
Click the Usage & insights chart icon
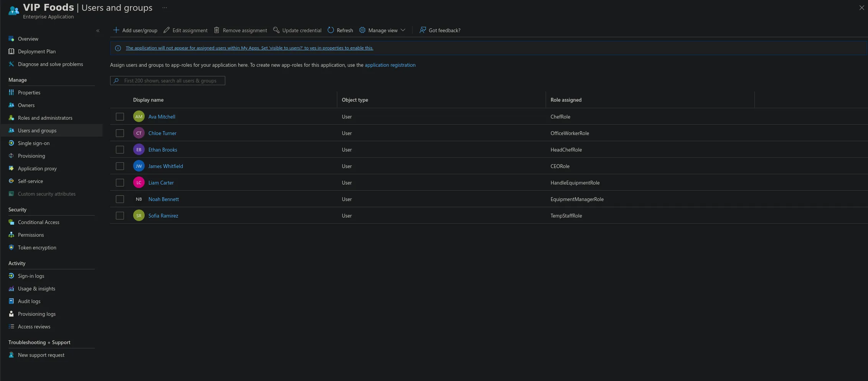click(x=11, y=289)
